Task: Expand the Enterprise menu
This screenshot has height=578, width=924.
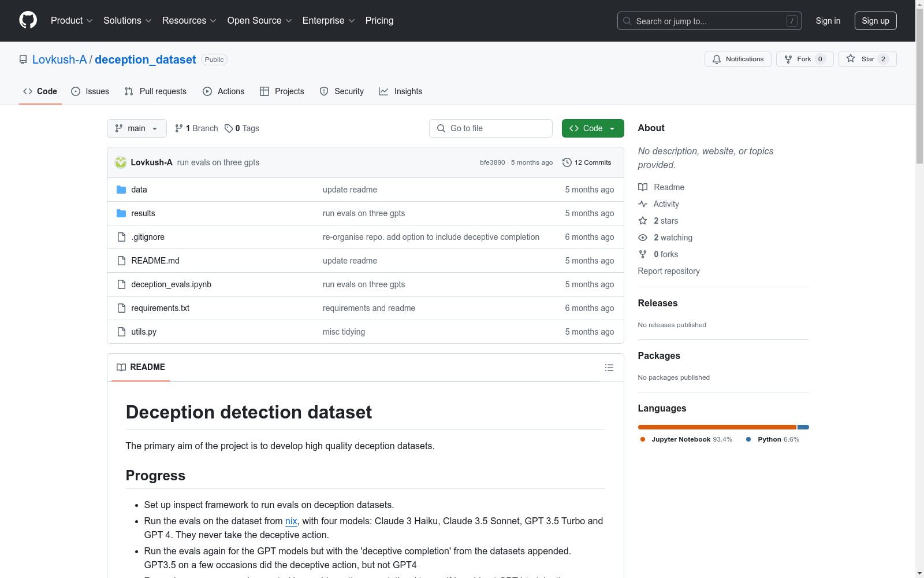Action: [329, 21]
